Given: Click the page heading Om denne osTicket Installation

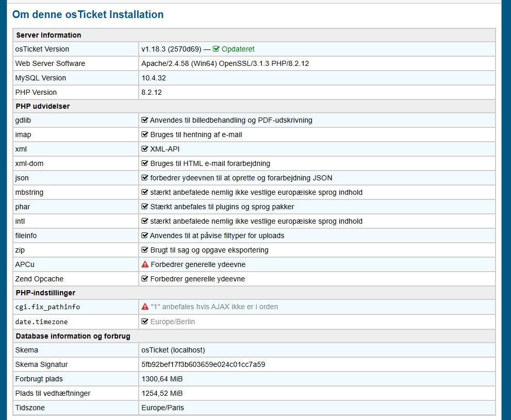Looking at the screenshot, I should click(88, 14).
